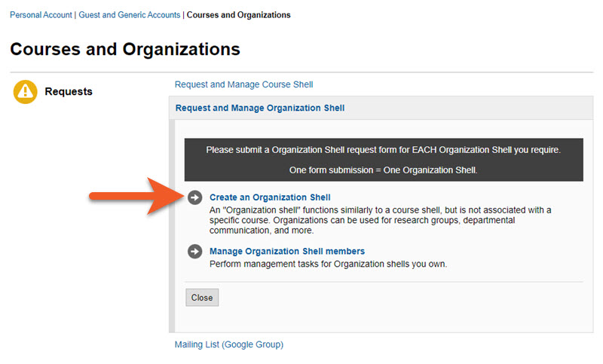
Task: Expand the Mailing List (Google Group) section
Action: [x=228, y=344]
